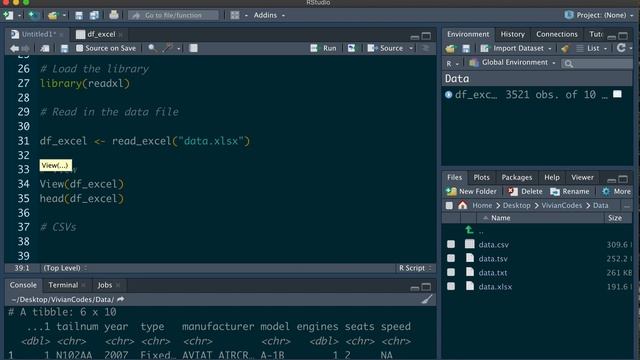640x360 pixels.
Task: Toggle the select-all checkbox in Files breadcrumb
Action: (449, 205)
